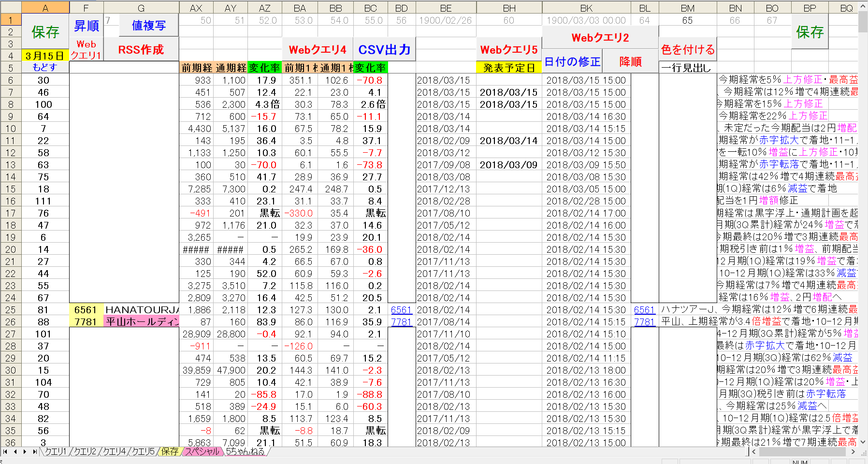The image size is (868, 464).
Task: Click the もどす cell in column A
Action: (x=45, y=67)
